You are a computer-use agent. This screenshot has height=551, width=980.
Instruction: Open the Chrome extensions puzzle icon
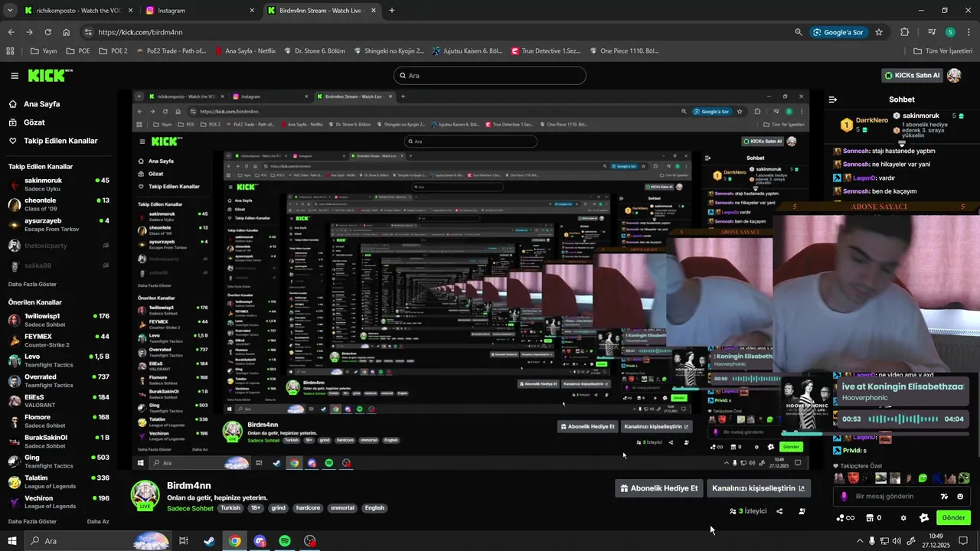click(x=905, y=32)
